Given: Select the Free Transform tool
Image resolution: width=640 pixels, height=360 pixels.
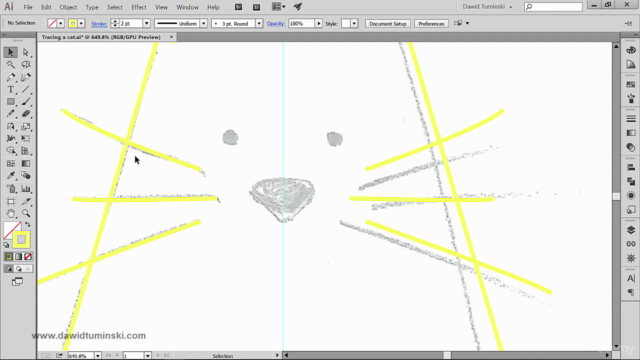Looking at the screenshot, I should click(26, 139).
